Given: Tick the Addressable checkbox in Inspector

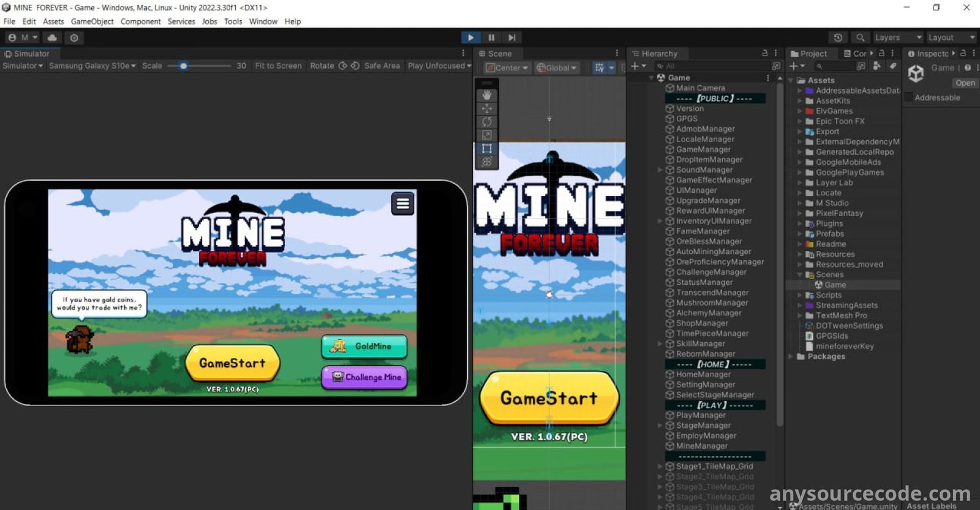Looking at the screenshot, I should click(x=909, y=97).
